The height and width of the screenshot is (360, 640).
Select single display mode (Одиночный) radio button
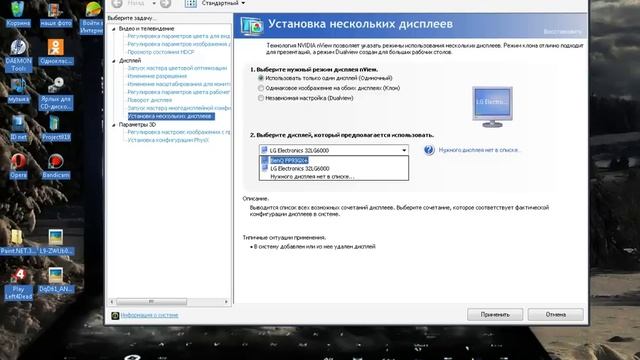261,78
